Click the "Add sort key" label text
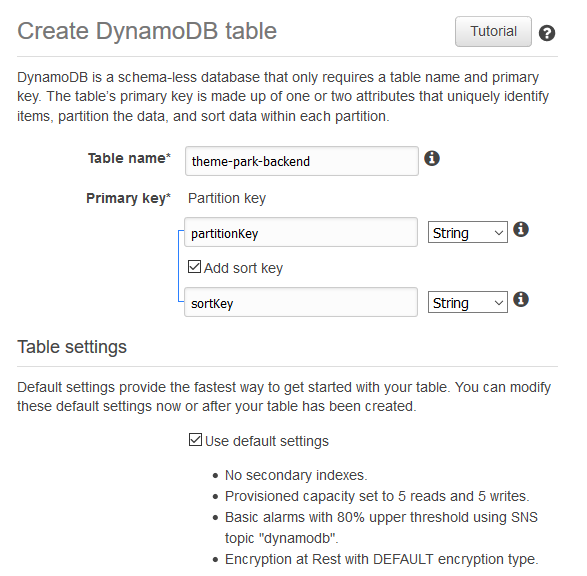This screenshot has width=587, height=576. 243,268
